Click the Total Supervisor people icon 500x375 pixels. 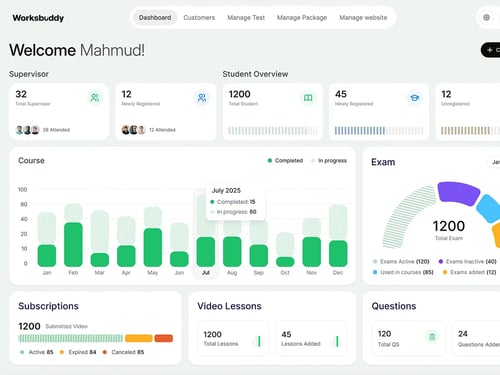(x=95, y=98)
